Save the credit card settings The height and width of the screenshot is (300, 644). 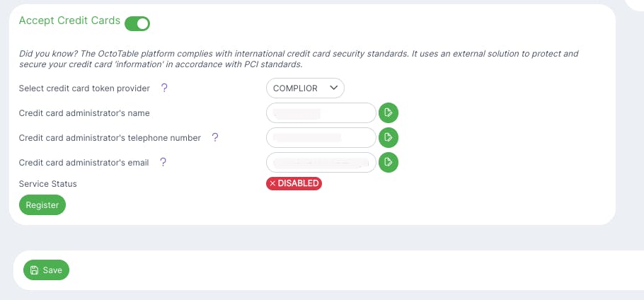(x=47, y=270)
